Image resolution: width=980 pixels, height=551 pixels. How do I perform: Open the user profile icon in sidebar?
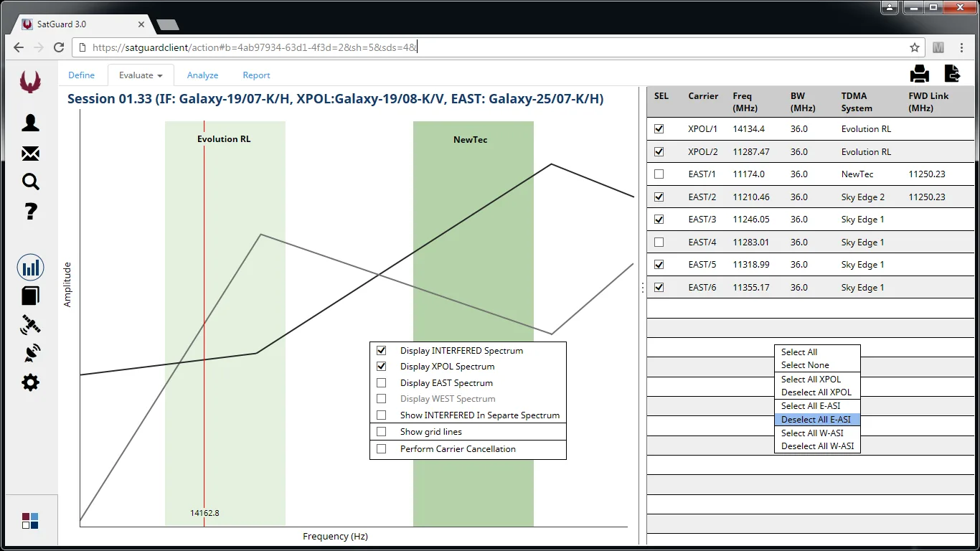point(30,124)
